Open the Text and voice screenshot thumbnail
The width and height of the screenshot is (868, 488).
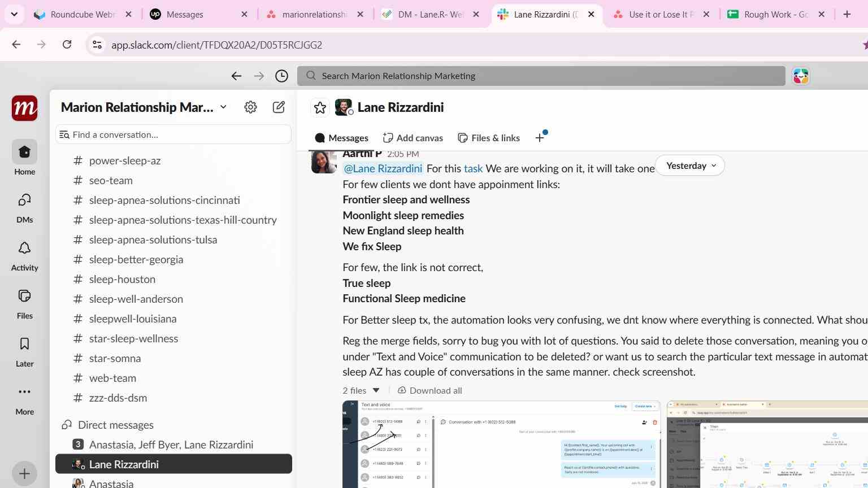click(501, 444)
